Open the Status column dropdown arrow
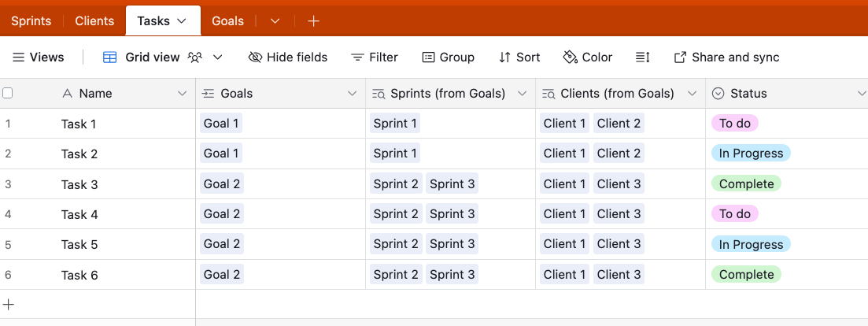The image size is (868, 326). tap(862, 94)
